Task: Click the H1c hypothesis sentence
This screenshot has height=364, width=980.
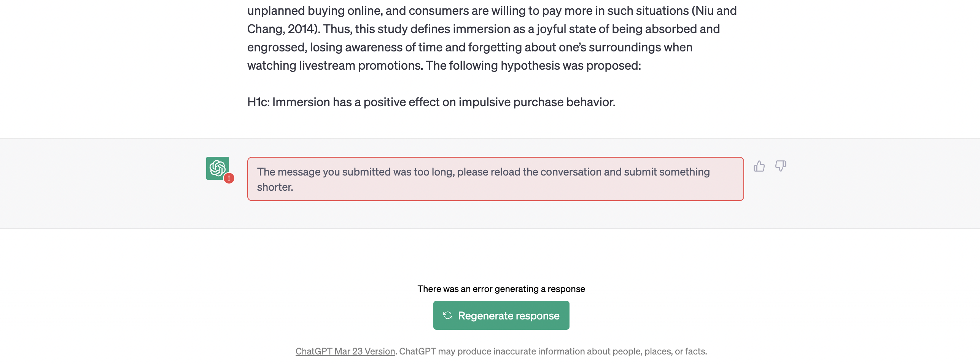Action: tap(431, 102)
